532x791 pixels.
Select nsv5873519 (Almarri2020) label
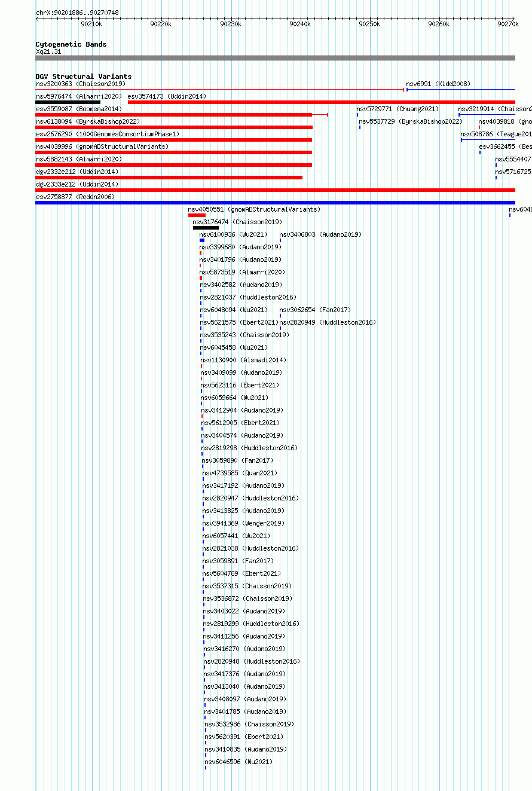point(242,272)
